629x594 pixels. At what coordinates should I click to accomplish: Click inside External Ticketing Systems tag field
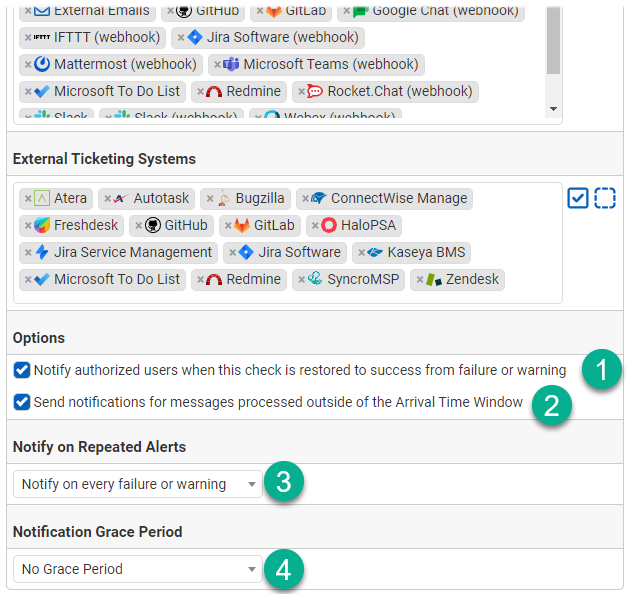(x=288, y=243)
